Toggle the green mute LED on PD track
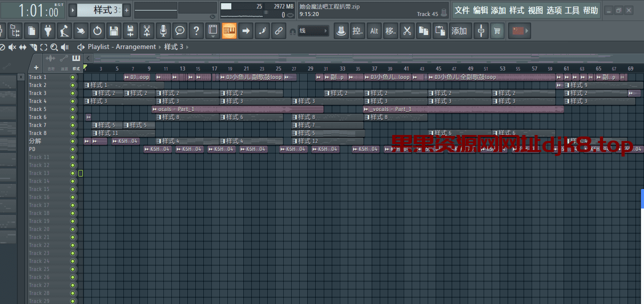 pos(73,149)
